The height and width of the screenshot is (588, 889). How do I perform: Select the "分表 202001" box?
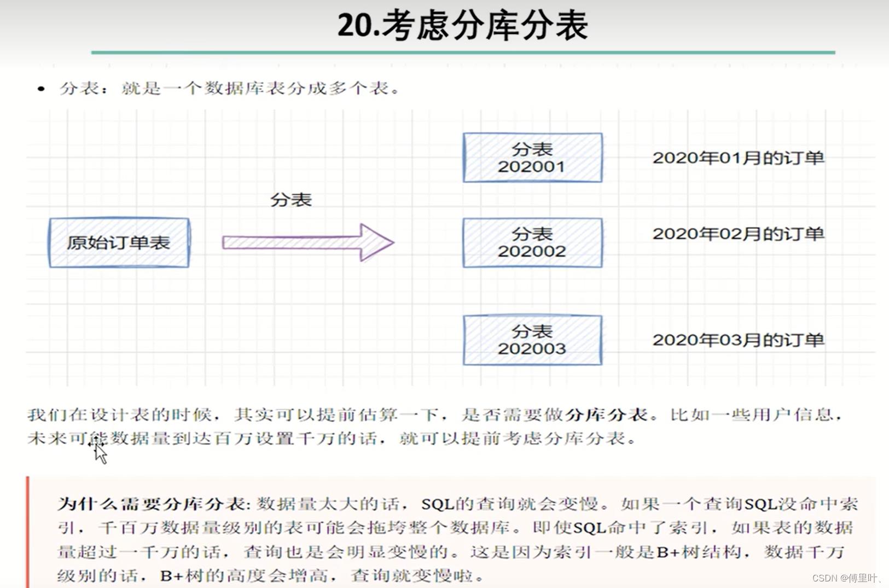[x=532, y=158]
